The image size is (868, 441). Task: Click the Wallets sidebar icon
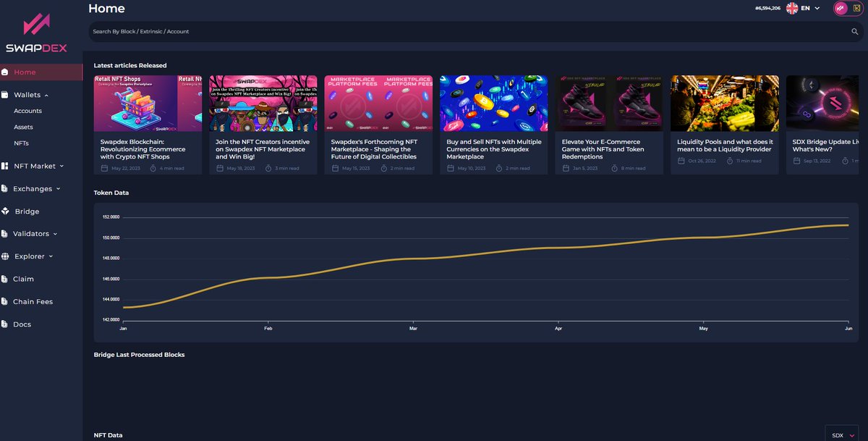(5, 95)
